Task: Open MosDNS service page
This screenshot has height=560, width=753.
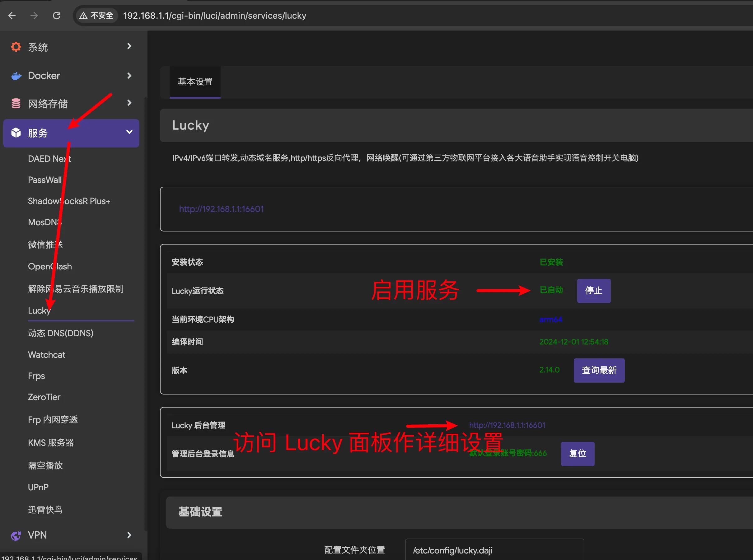Action: 45,222
